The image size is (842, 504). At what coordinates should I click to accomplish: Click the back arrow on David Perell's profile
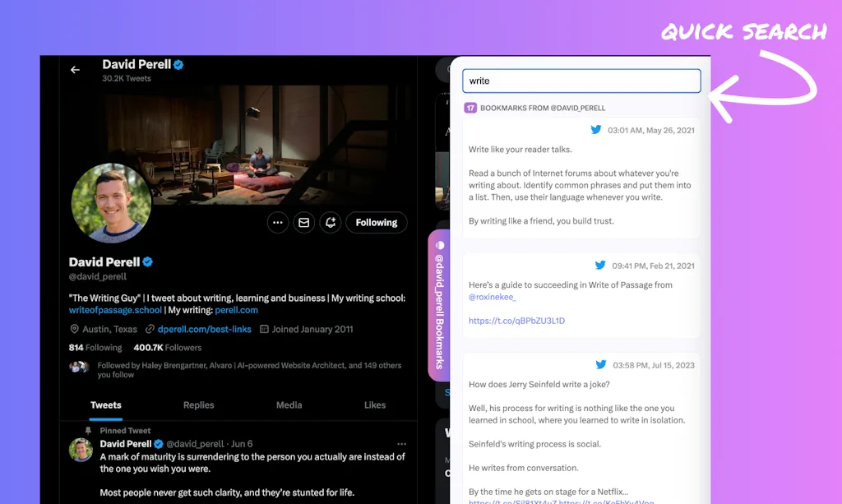[x=75, y=70]
